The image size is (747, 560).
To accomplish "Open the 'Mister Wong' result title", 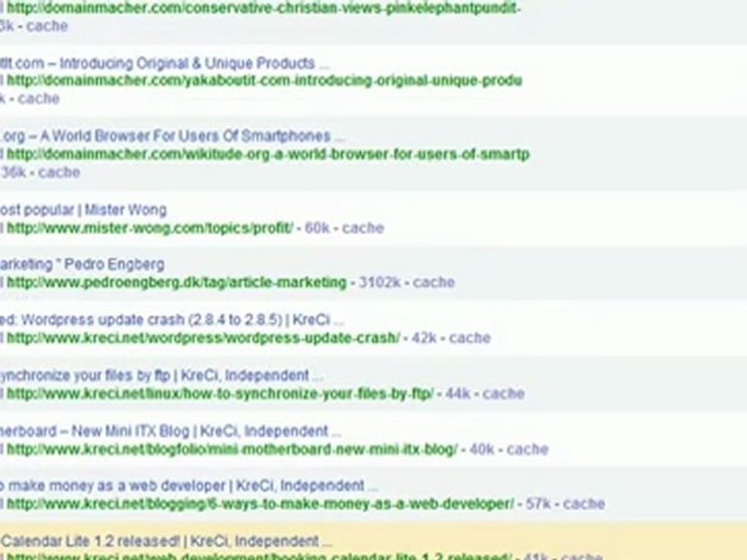I will tap(83, 210).
